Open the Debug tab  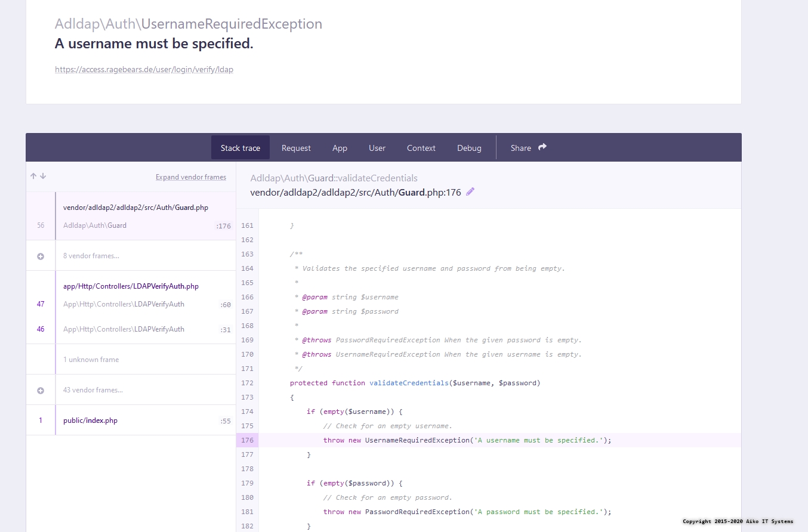coord(469,147)
